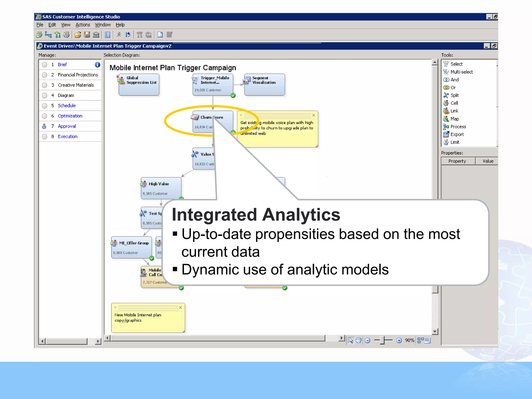Open the Help menu
The width and height of the screenshot is (532, 399).
click(120, 25)
